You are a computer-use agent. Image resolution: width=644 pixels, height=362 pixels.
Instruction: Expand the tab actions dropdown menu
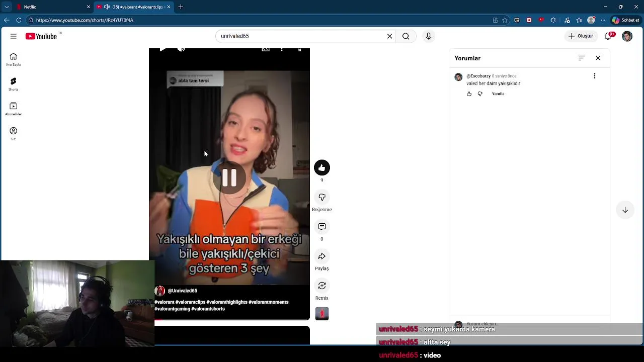7,7
